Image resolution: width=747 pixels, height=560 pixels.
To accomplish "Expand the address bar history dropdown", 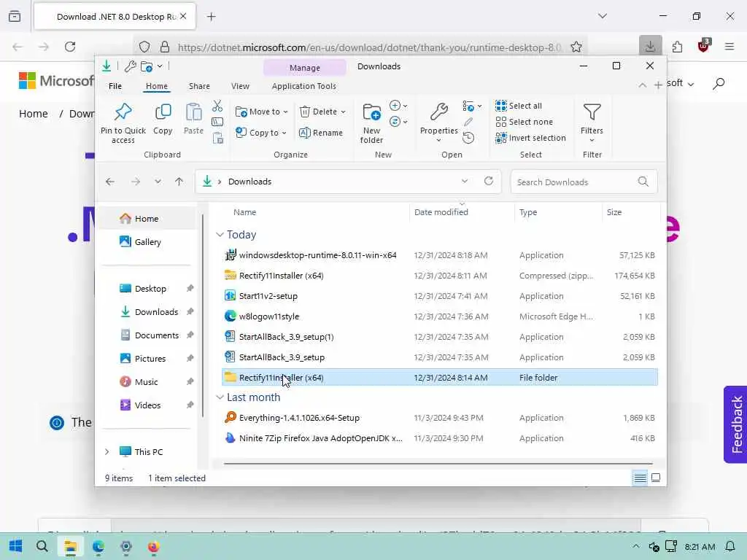I will click(x=465, y=182).
